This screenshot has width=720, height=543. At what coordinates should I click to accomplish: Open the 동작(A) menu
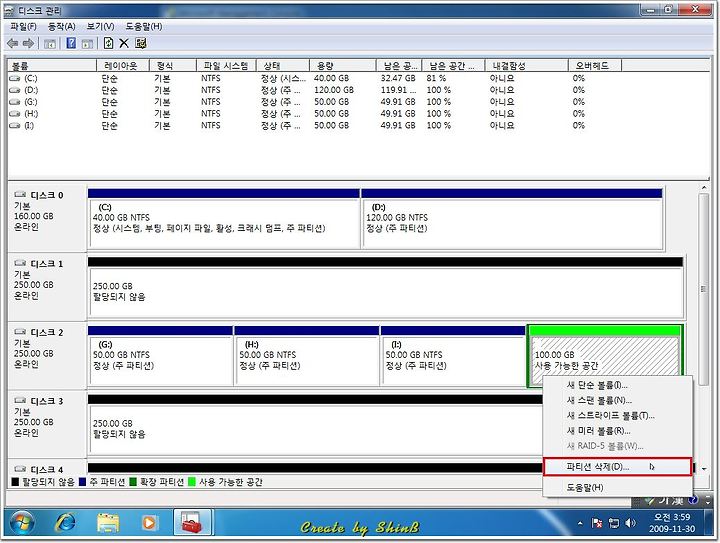62,27
